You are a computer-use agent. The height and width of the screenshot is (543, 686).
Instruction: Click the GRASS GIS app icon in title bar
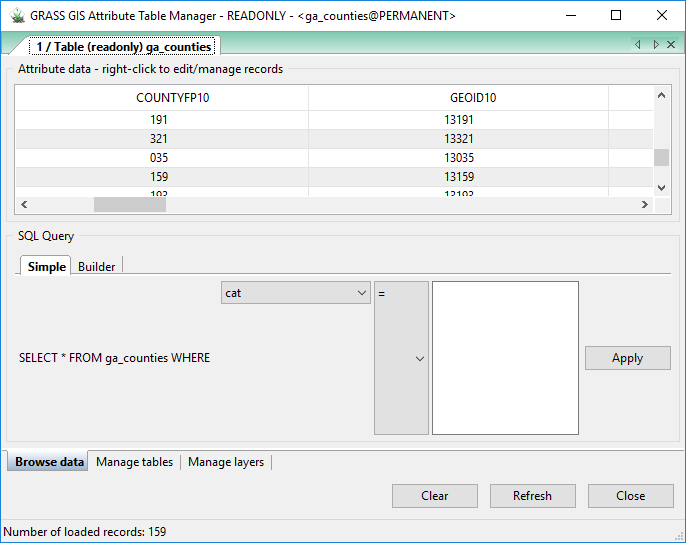coord(15,15)
